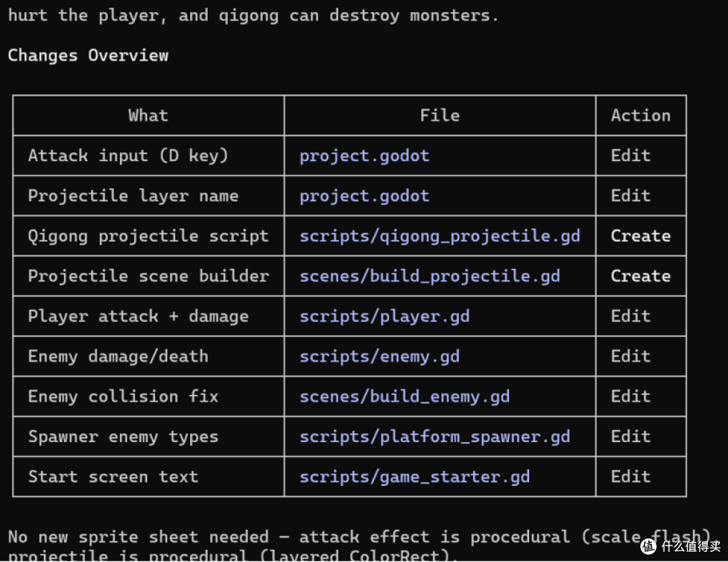The width and height of the screenshot is (728, 562).
Task: Click Edit in the Spawner enemy types row
Action: 630,437
